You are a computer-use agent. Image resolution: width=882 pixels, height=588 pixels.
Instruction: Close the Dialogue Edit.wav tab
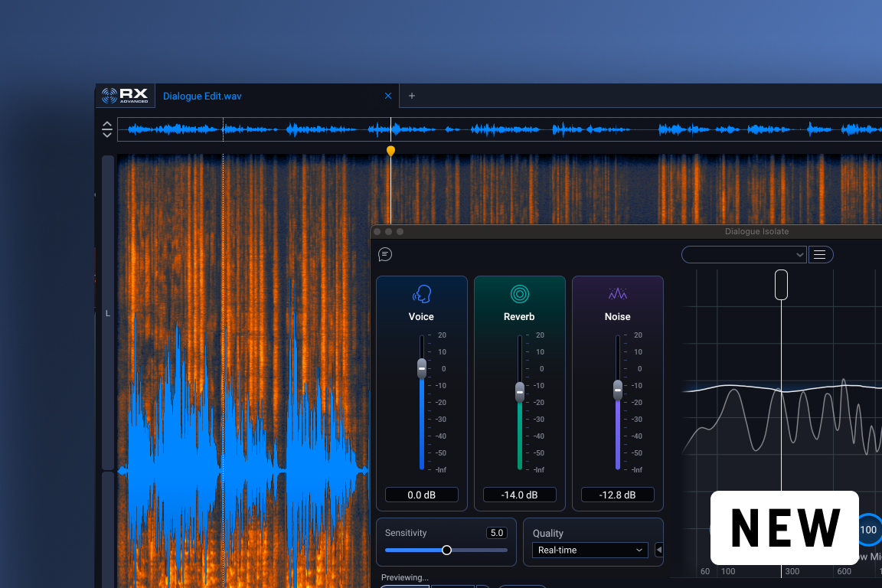point(387,96)
